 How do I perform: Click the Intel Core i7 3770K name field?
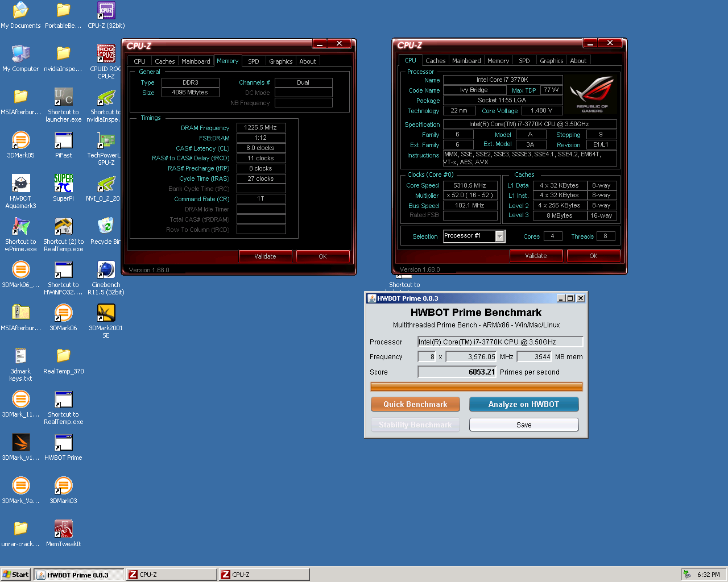tap(503, 80)
